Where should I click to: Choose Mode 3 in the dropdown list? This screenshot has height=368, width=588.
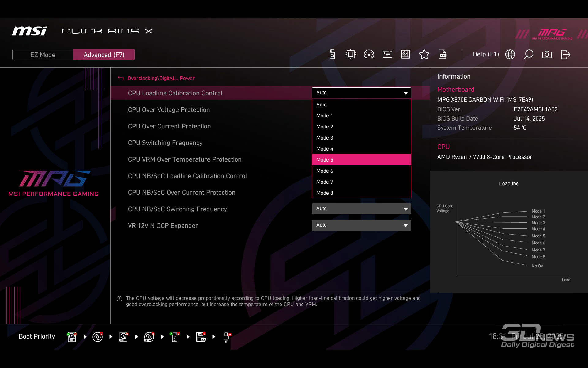tap(361, 138)
